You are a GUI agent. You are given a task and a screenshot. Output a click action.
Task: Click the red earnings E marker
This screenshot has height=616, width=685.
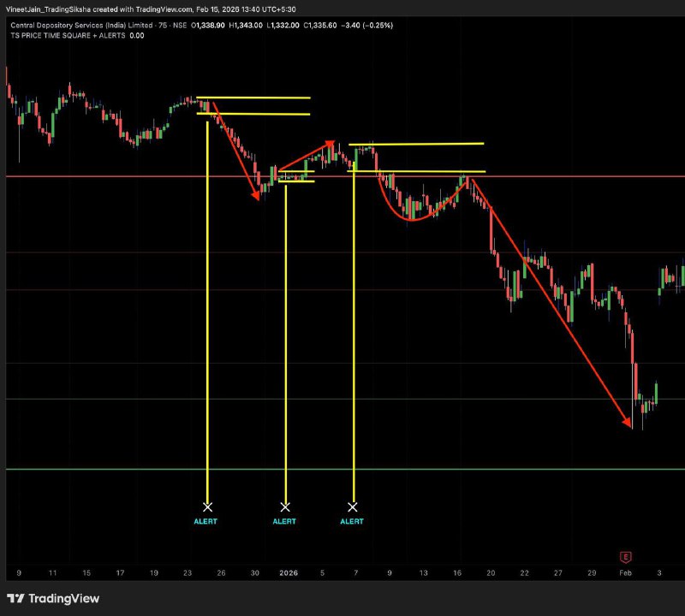coord(626,556)
